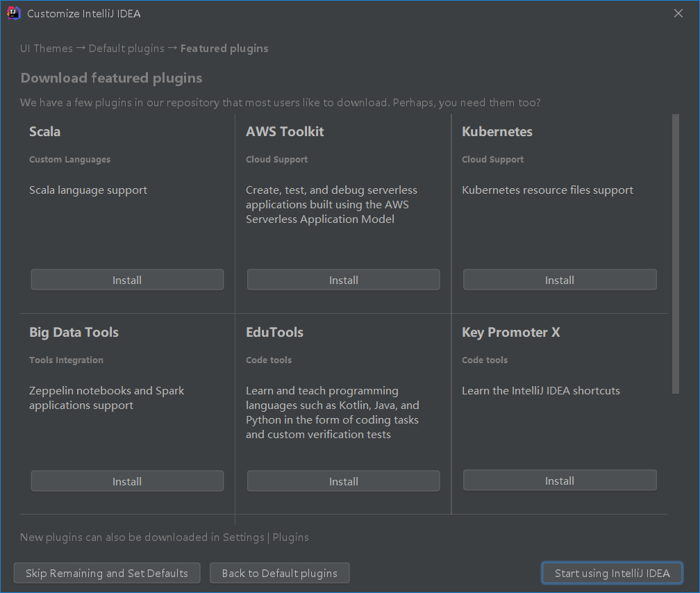Click Skip Remaining and Set Defaults
The image size is (700, 593).
(107, 573)
